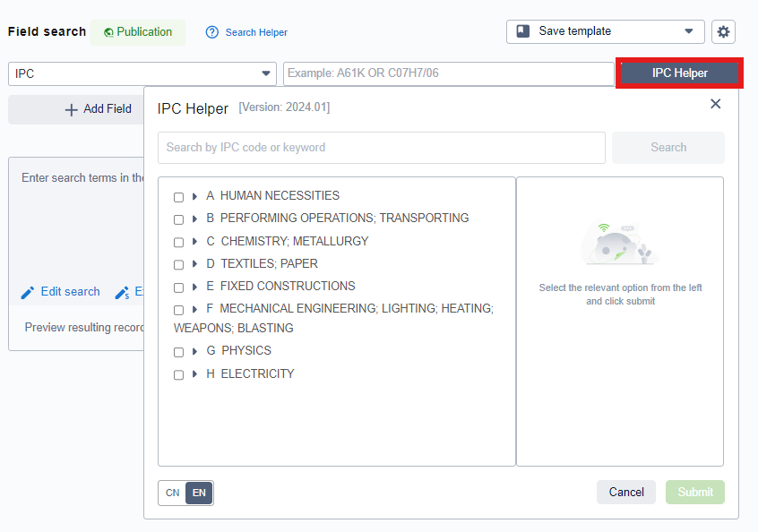Click the IPC Helper button
Viewport: 758px width, 532px height.
679,73
